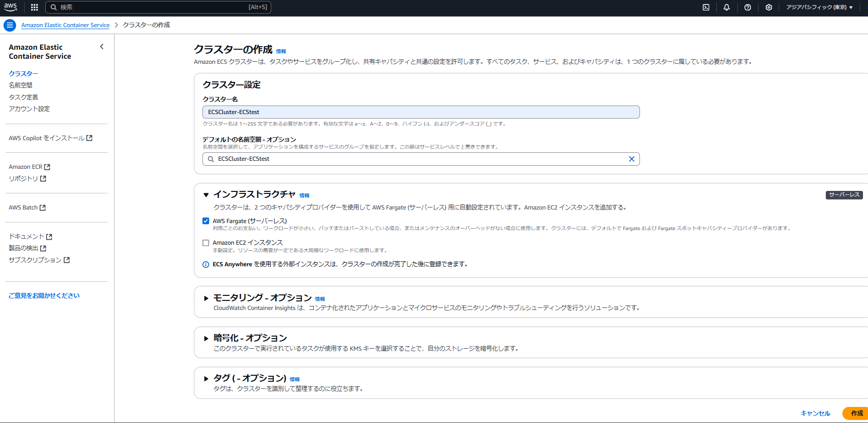Open the サブスクリプション external link
Screen dimensions: 868x423
[x=39, y=260]
